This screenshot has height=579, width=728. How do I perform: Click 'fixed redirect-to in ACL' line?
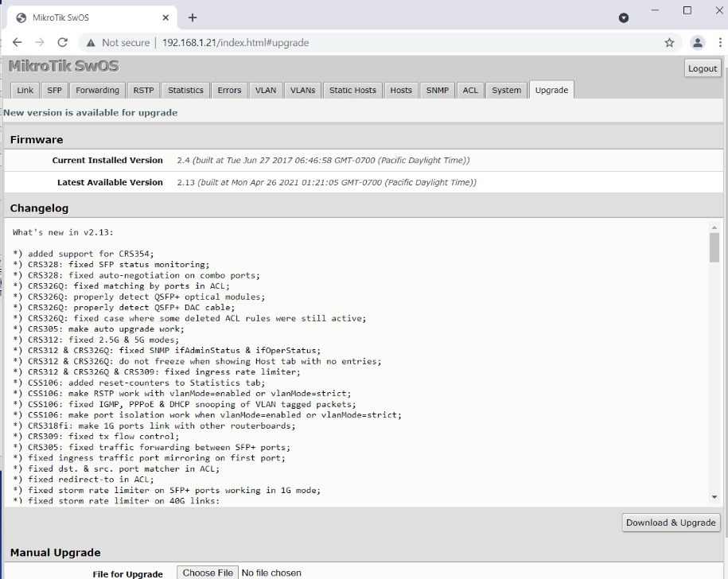[x=83, y=480]
